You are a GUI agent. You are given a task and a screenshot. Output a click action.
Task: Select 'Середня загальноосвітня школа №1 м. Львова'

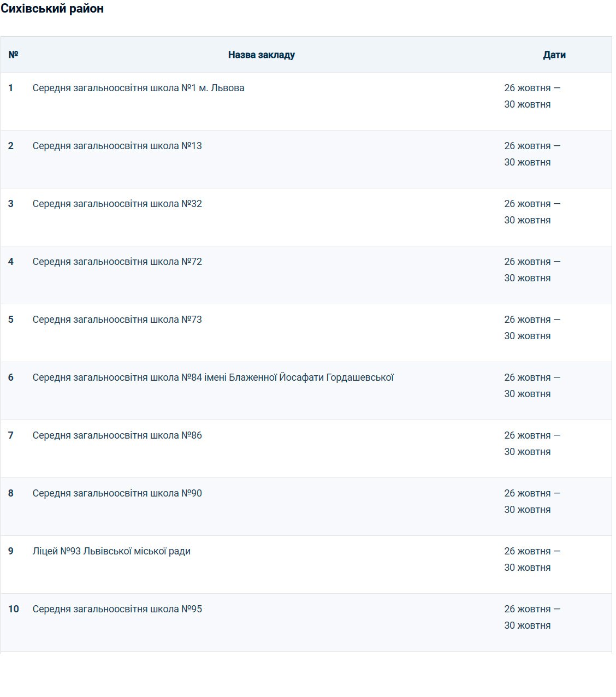[138, 88]
